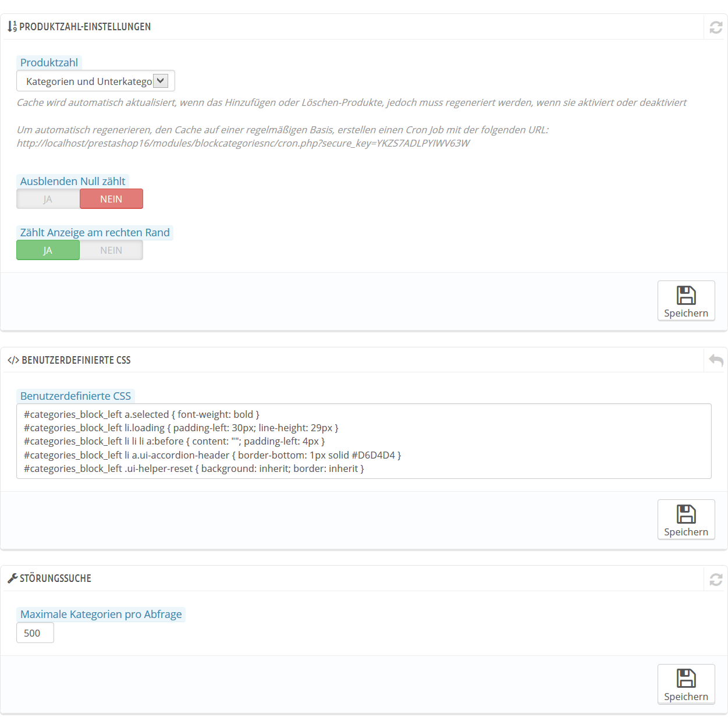Choose JA for Zählt Anzeige am rechten Rand
Image resolution: width=728 pixels, height=728 pixels.
point(48,250)
